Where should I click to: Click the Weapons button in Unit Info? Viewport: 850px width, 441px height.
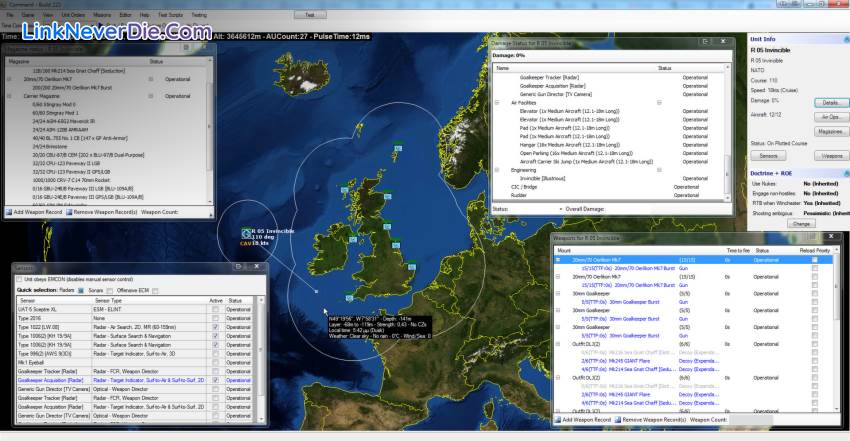pos(832,156)
